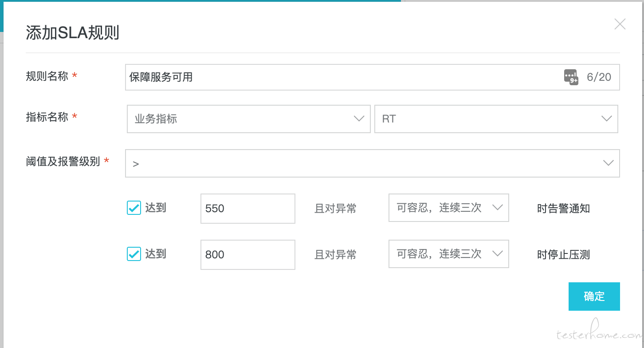Click the 时停止压测 label
This screenshot has height=348, width=644.
click(x=563, y=255)
